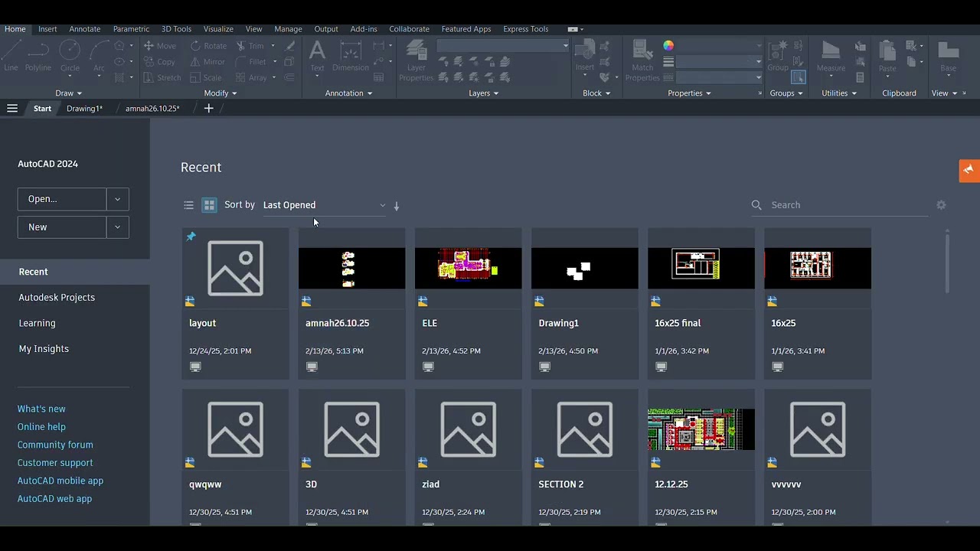
Task: Click the New button
Action: [62, 227]
